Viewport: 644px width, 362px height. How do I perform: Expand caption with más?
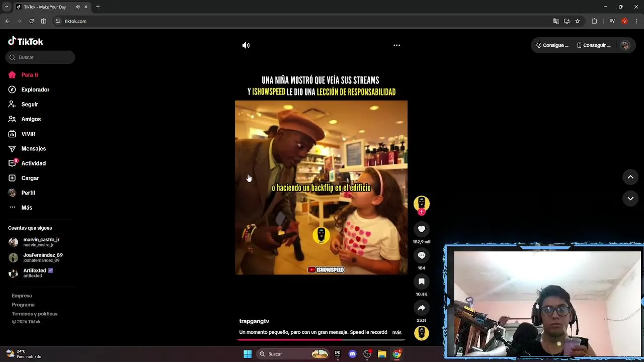397,332
